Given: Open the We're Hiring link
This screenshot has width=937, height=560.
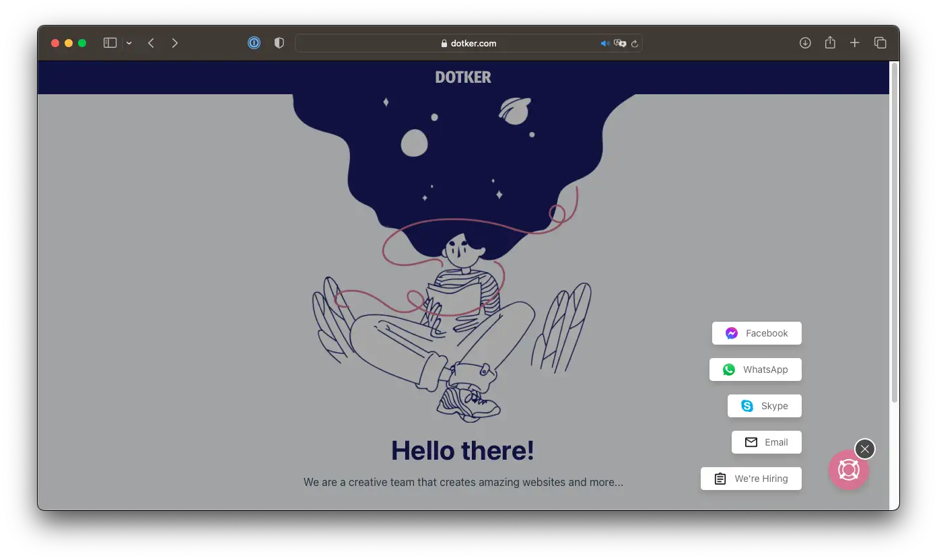Looking at the screenshot, I should [751, 479].
